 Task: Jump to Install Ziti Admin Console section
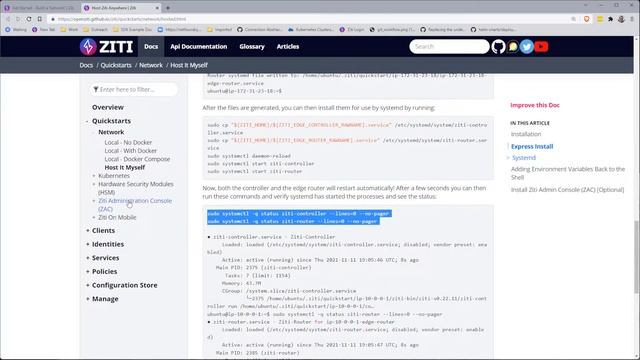point(567,190)
